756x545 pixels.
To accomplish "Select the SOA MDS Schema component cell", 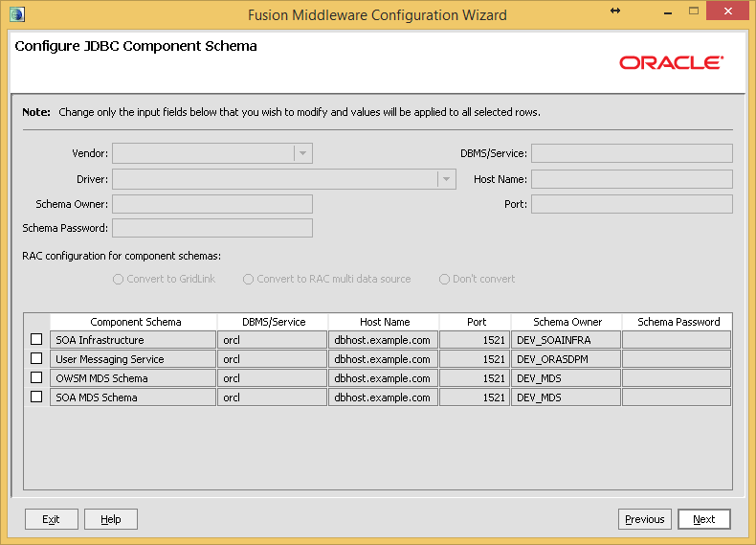I will (133, 397).
